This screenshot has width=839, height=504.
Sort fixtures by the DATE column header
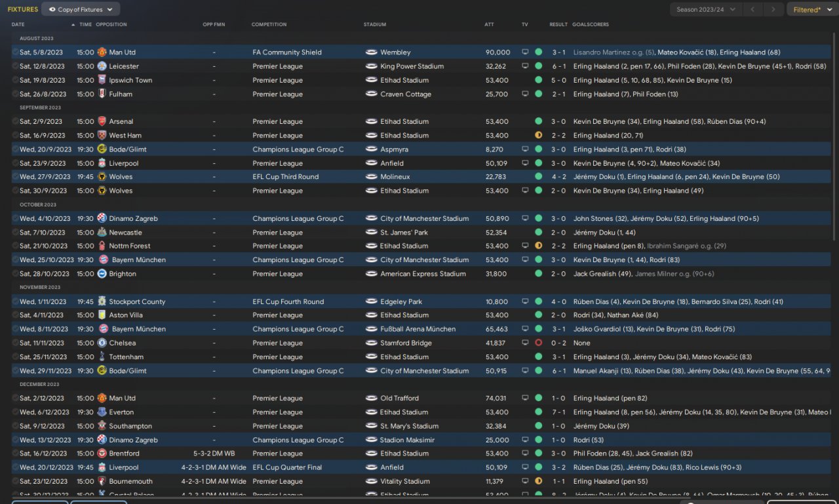tap(18, 25)
